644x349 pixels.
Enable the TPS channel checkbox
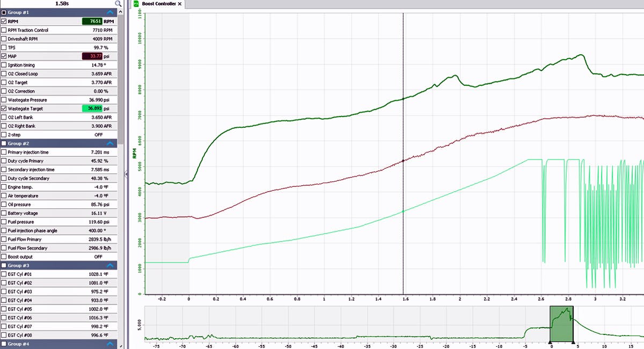tap(4, 48)
